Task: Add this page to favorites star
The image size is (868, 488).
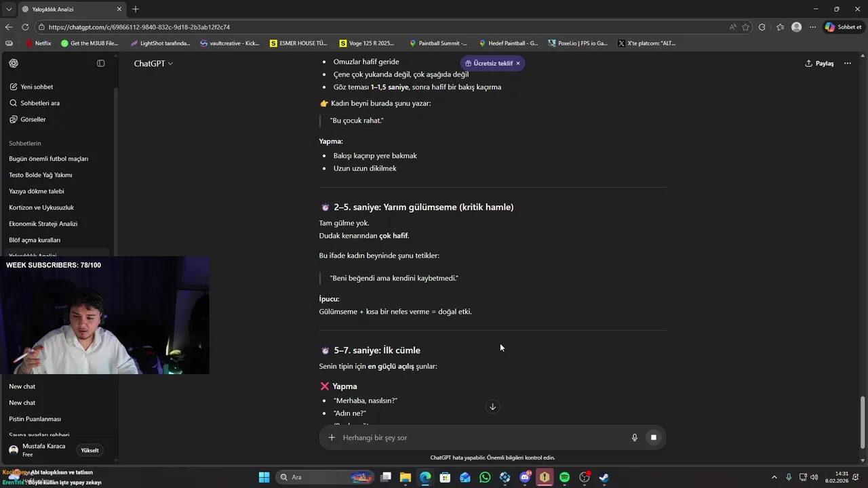Action: [x=746, y=27]
